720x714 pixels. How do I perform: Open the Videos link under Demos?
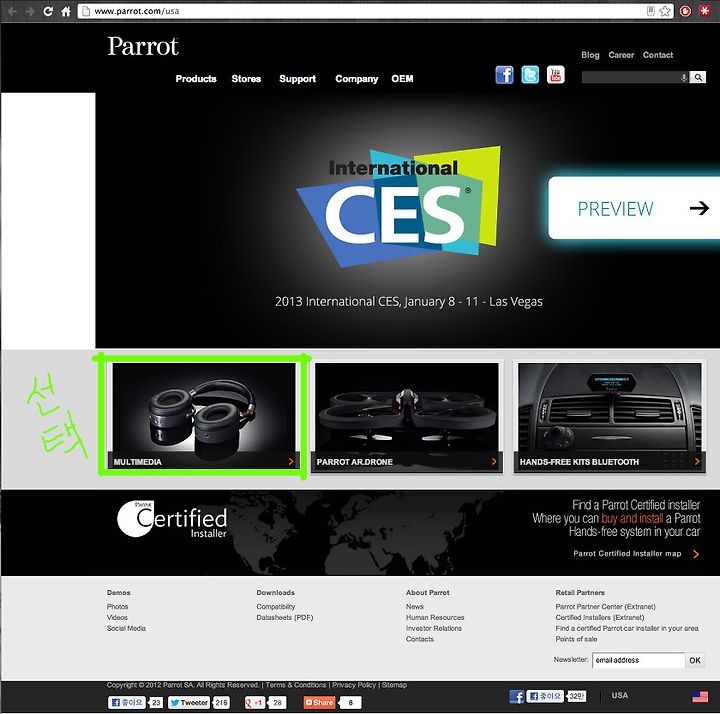click(117, 618)
